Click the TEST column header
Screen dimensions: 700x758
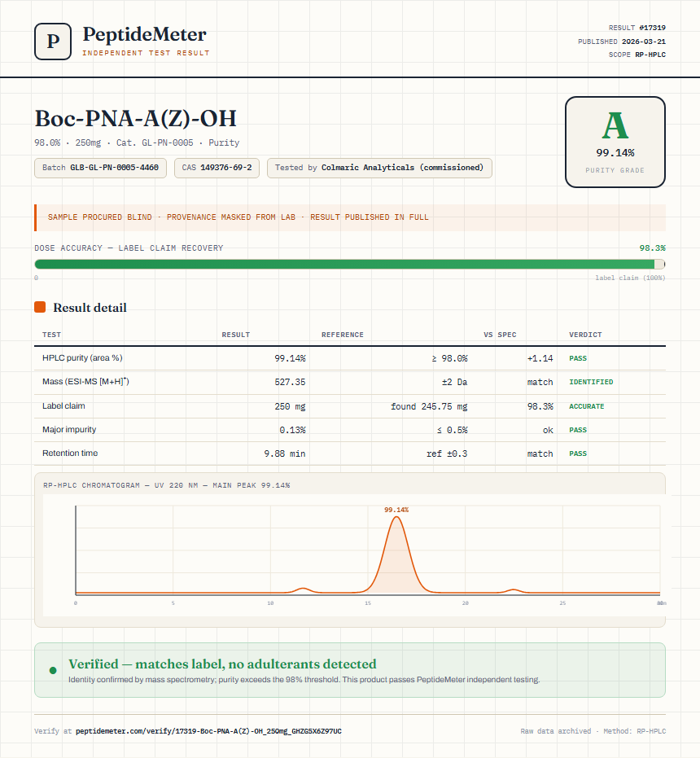(x=52, y=335)
